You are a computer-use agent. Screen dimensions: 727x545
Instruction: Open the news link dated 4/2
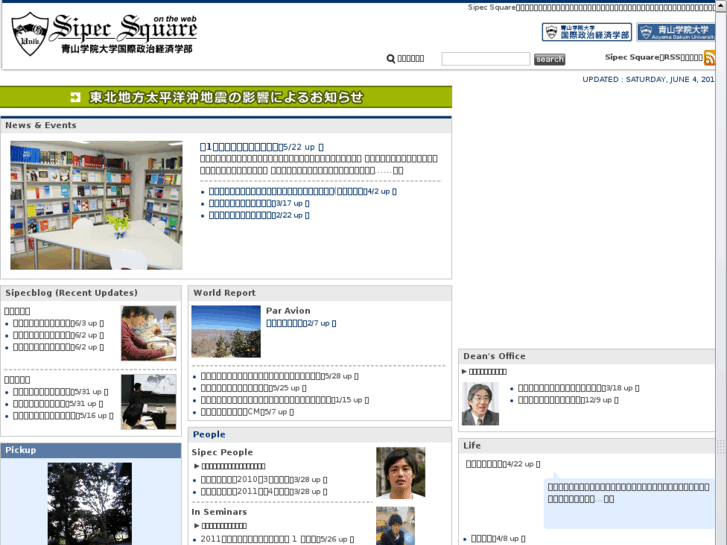tap(302, 191)
